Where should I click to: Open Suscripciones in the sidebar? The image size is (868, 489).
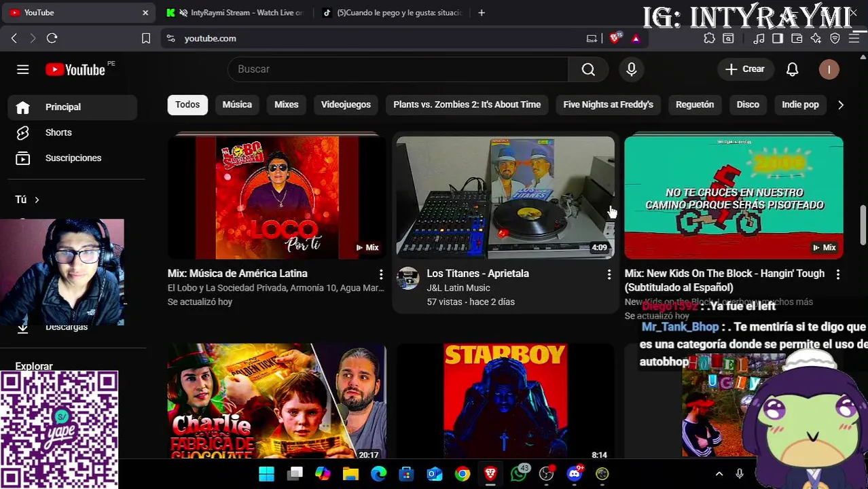[x=73, y=158]
